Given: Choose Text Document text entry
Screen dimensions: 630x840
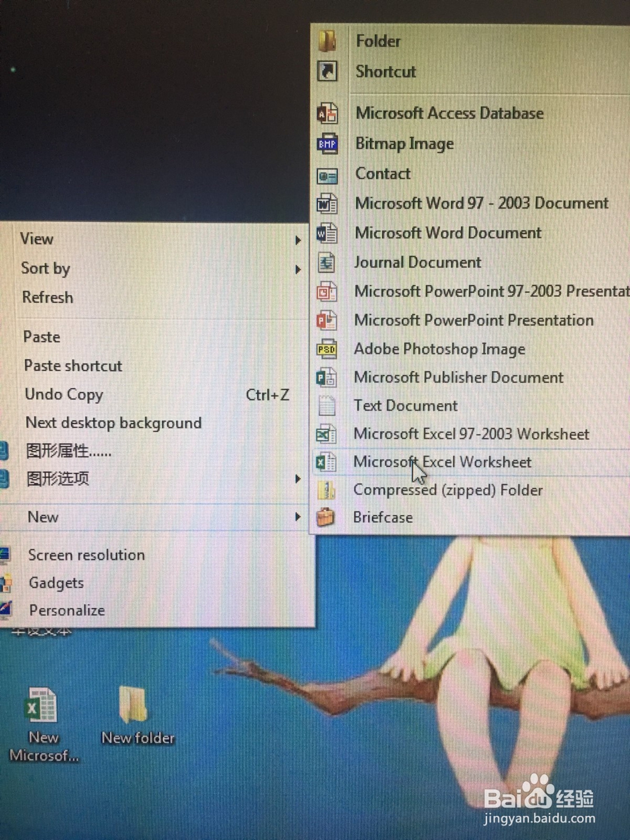Looking at the screenshot, I should pyautogui.click(x=406, y=405).
